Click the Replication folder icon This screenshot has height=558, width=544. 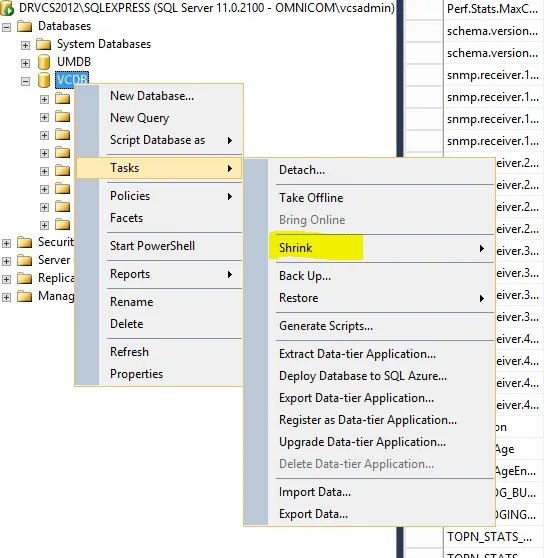coord(25,278)
